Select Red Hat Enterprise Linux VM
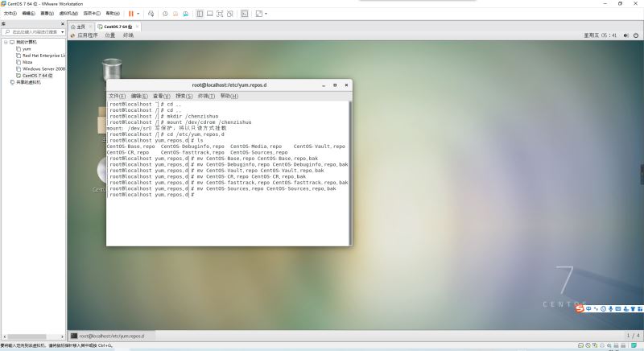 [41, 56]
